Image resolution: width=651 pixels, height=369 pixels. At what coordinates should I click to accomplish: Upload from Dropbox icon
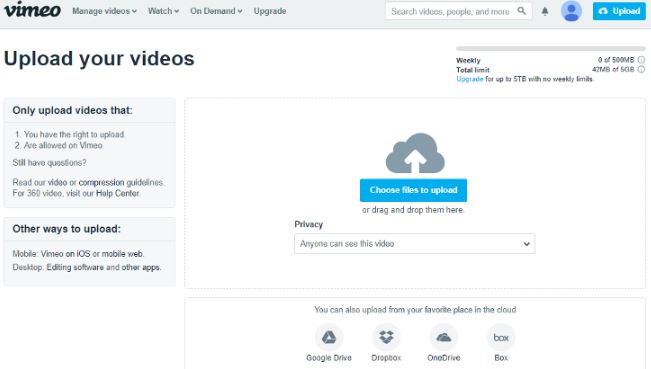[x=386, y=337]
